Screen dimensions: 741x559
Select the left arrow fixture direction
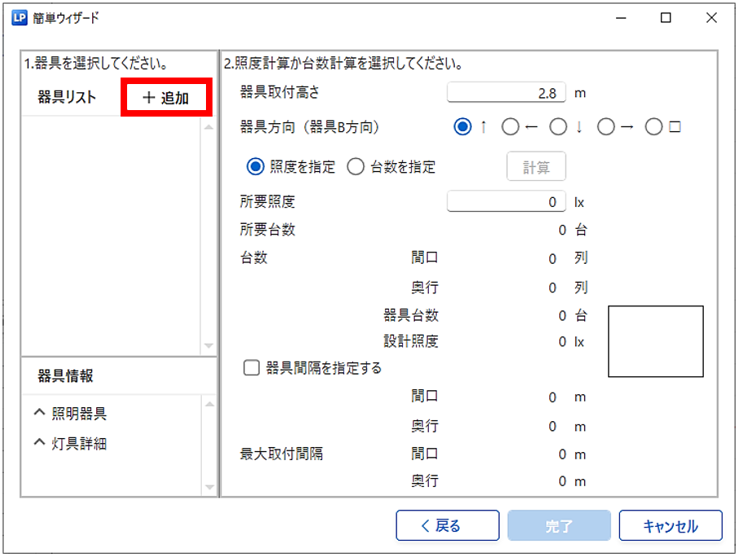coord(510,127)
